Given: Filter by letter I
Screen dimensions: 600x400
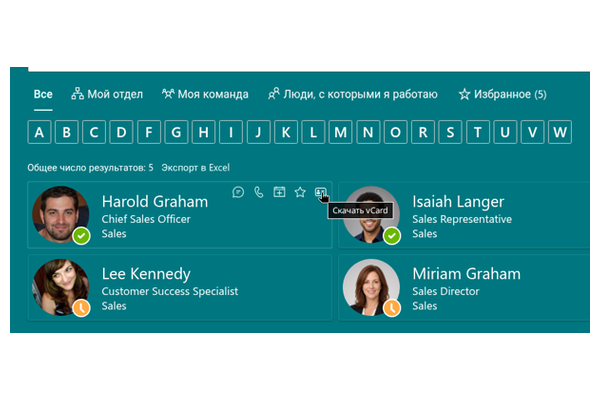Looking at the screenshot, I should tap(231, 132).
